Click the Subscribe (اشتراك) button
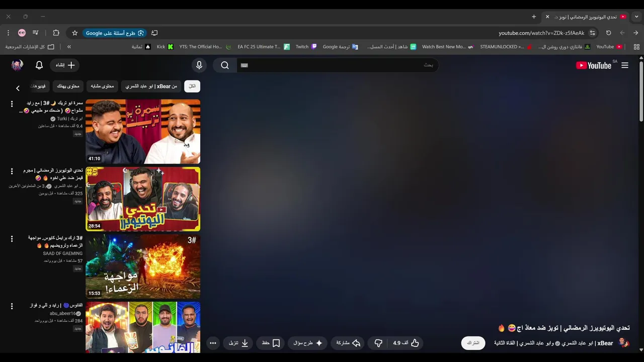The width and height of the screenshot is (644, 362). (x=473, y=343)
